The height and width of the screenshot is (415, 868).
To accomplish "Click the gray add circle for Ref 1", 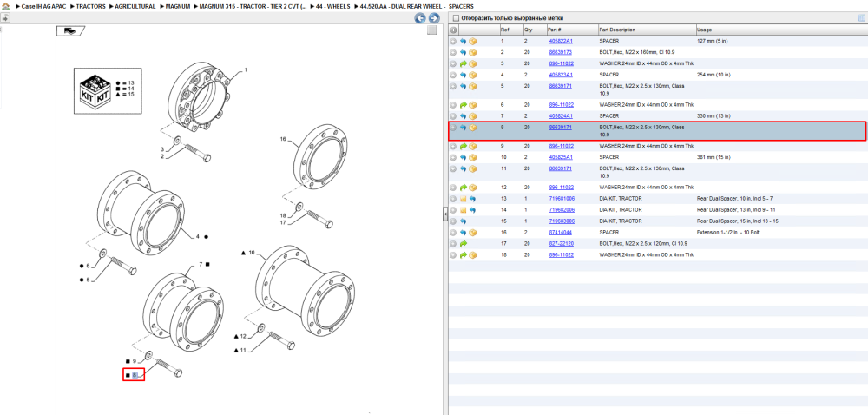I will click(453, 42).
